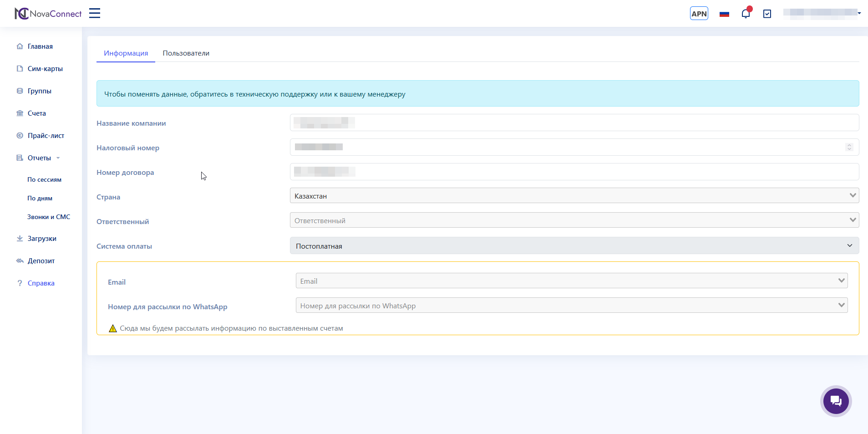Switch to the Пользователи tab

186,53
